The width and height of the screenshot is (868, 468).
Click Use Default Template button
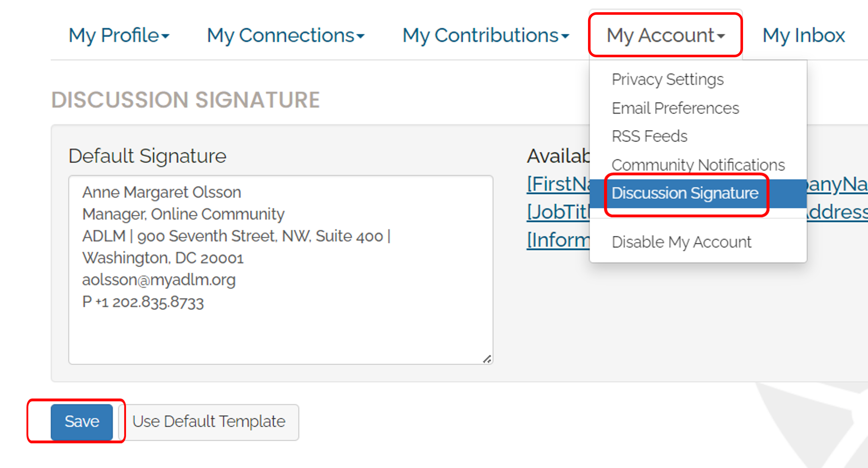[x=208, y=422]
